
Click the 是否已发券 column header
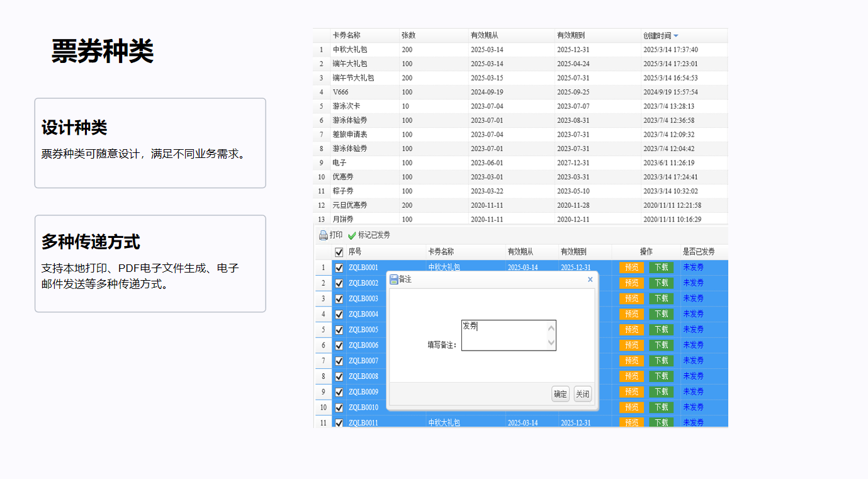(x=704, y=252)
